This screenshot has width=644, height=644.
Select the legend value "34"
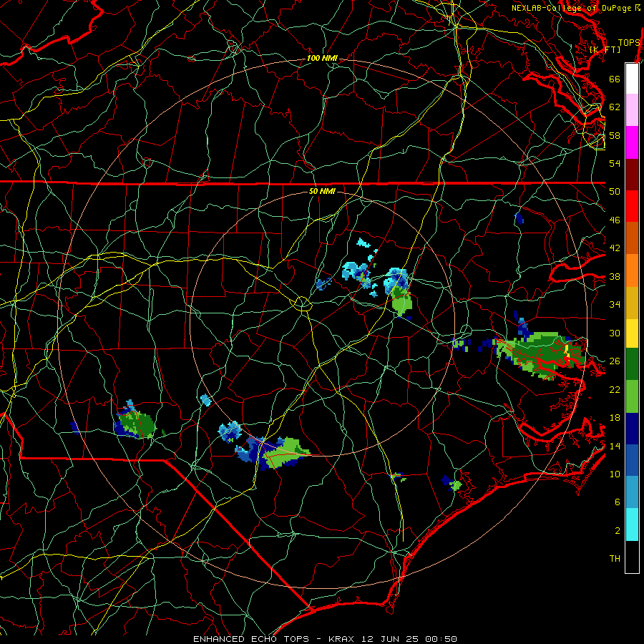[615, 305]
